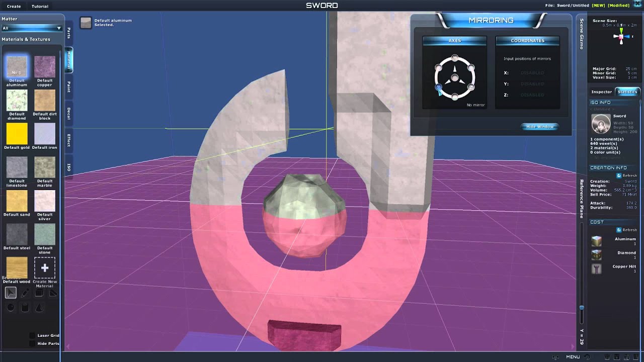The image size is (644, 362).
Task: Click the COORDINATES header in Mirroring panel
Action: 527,40
